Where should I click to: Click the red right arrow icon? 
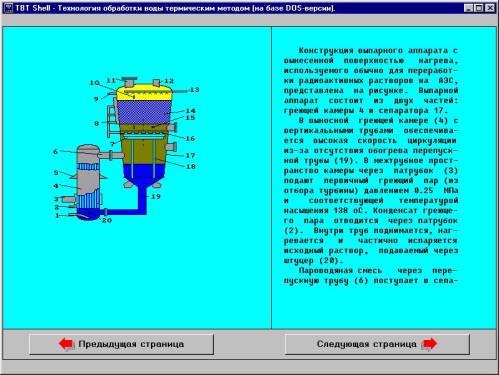pos(429,344)
